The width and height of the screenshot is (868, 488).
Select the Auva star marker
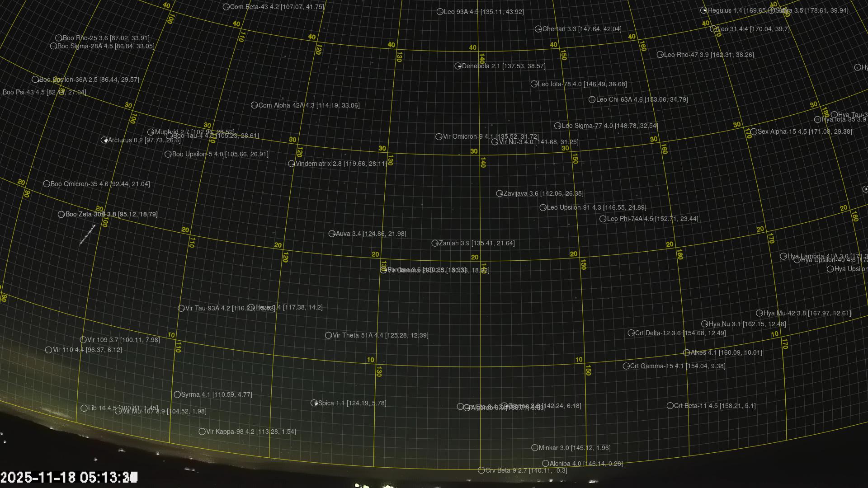tap(332, 234)
